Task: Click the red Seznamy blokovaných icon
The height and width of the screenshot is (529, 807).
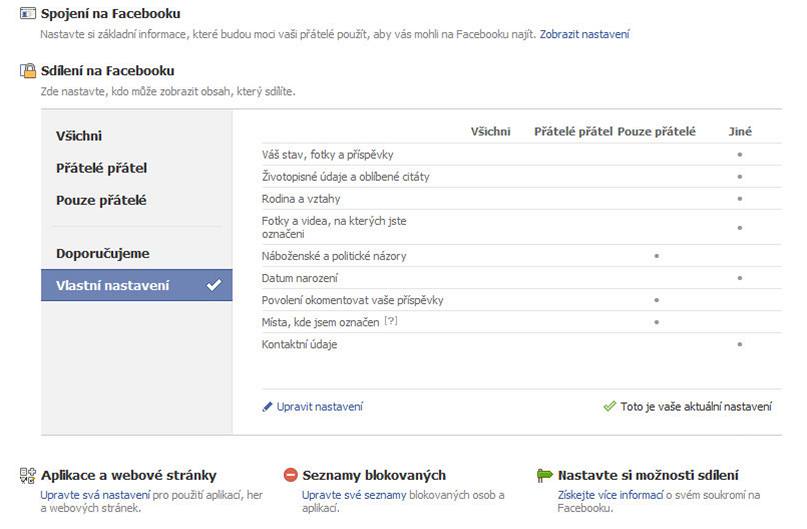Action: 291,476
